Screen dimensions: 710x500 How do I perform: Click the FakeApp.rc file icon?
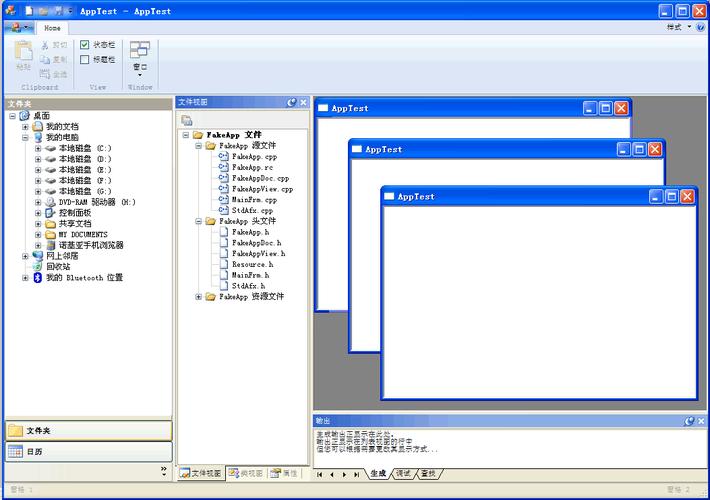tap(223, 167)
